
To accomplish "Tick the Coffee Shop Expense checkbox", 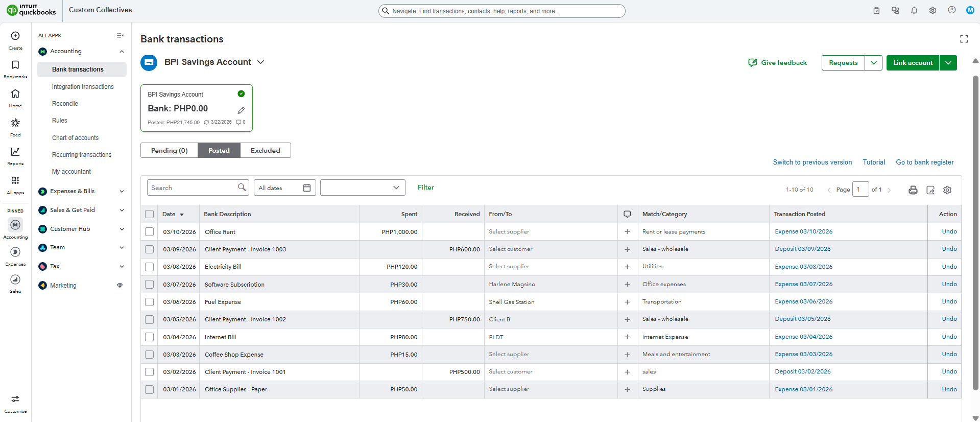I will pyautogui.click(x=149, y=355).
